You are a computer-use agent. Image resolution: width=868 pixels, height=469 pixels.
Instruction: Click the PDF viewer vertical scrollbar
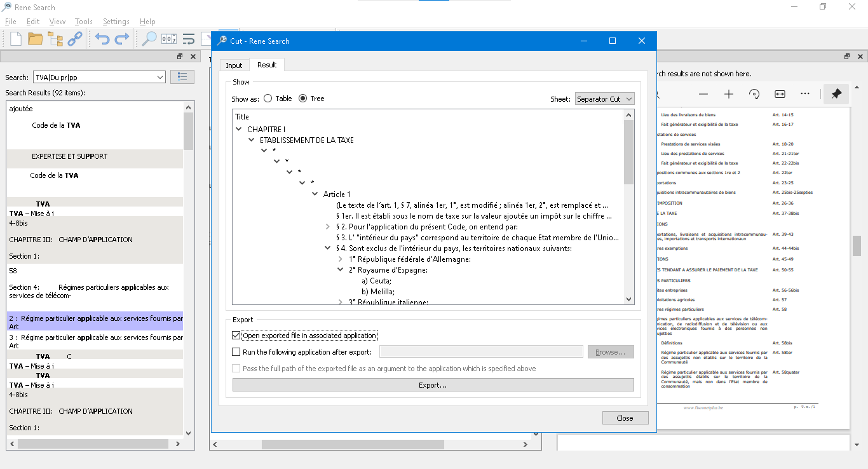(x=857, y=245)
